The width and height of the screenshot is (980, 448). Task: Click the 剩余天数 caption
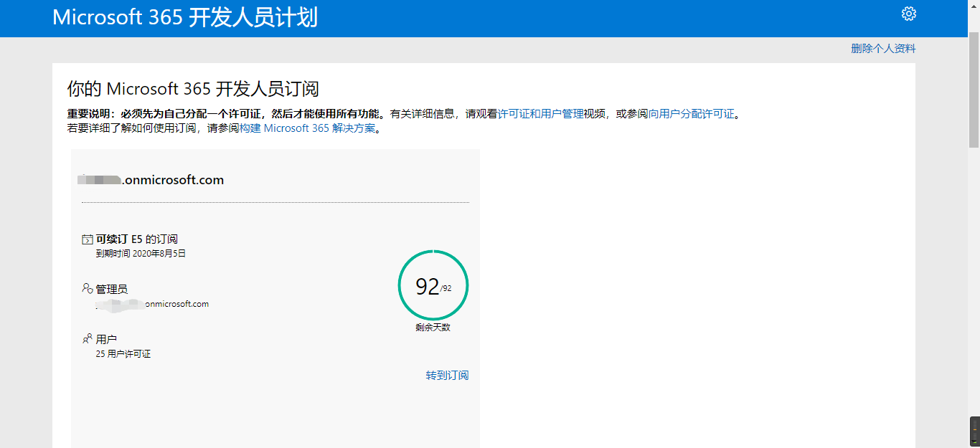(433, 328)
